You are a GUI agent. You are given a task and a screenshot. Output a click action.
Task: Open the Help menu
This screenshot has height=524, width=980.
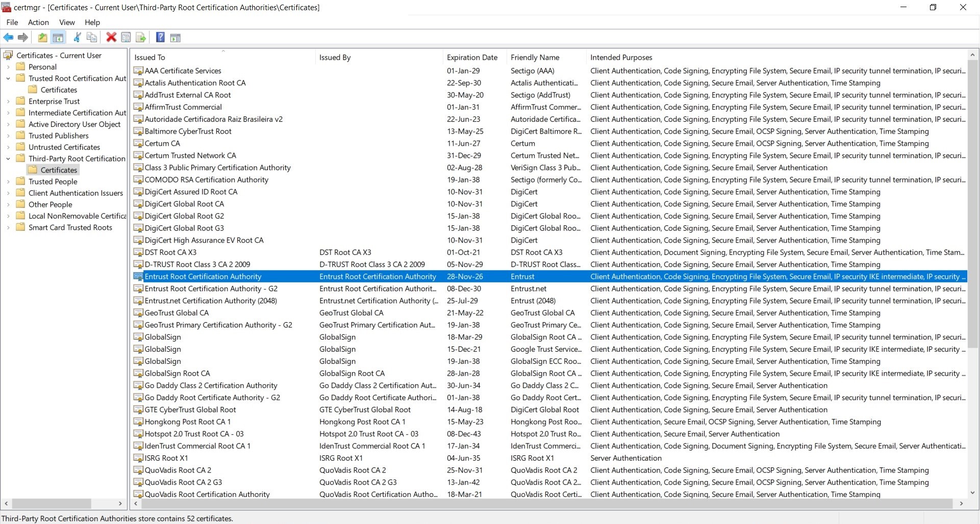(x=92, y=22)
